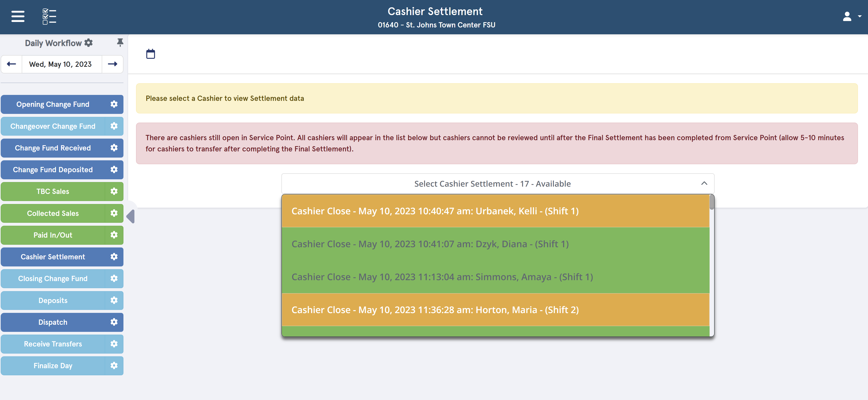Collapse the sidebar with the arrow handle

point(131,216)
